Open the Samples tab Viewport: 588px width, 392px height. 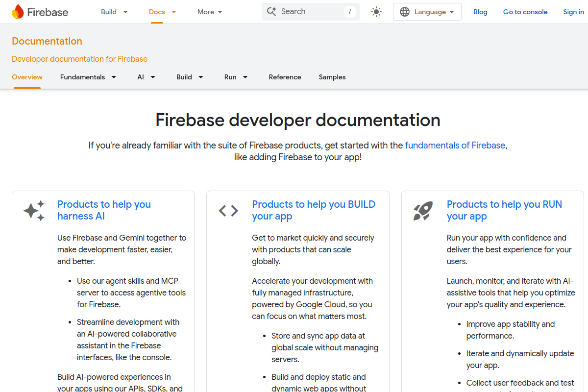[332, 77]
